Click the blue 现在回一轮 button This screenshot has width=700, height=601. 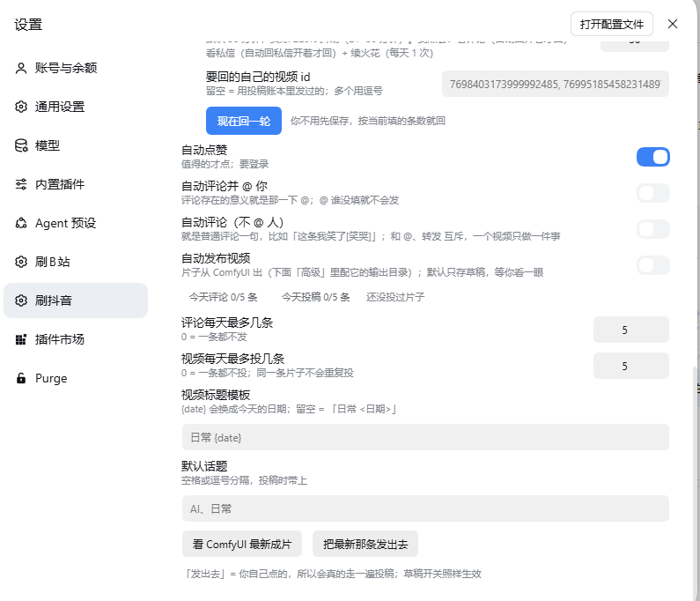244,121
